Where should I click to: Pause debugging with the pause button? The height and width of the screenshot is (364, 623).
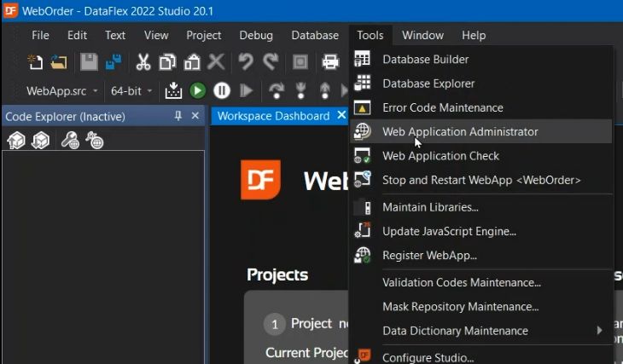pyautogui.click(x=222, y=90)
